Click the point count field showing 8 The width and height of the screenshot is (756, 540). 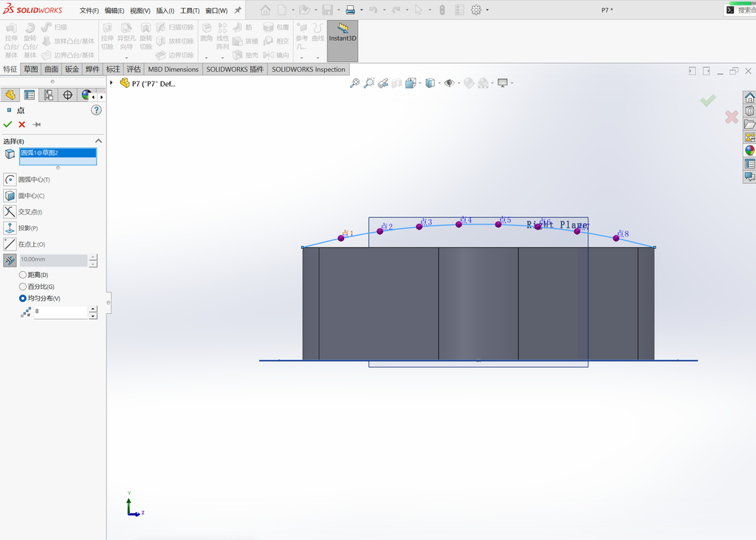[61, 312]
